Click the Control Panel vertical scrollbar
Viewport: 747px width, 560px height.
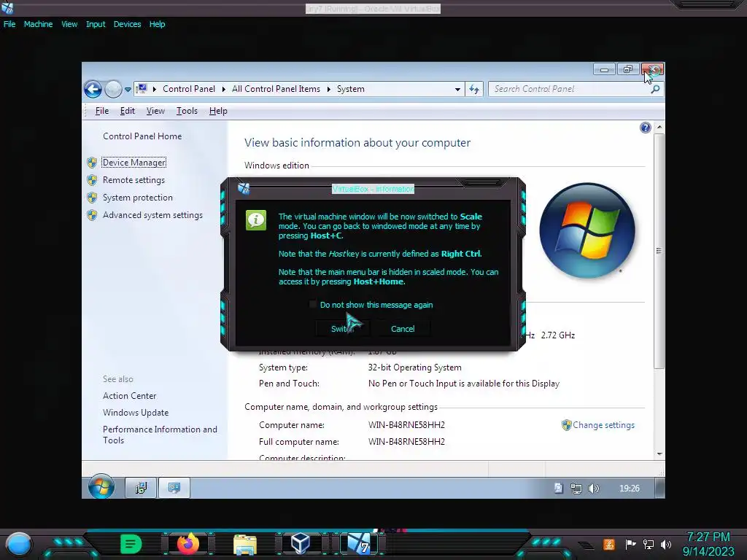[659, 251]
